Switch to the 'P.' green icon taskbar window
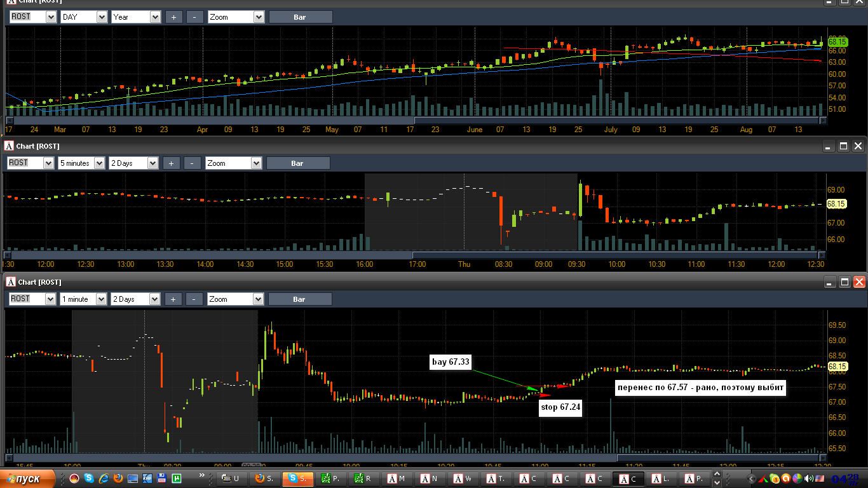 pyautogui.click(x=330, y=478)
